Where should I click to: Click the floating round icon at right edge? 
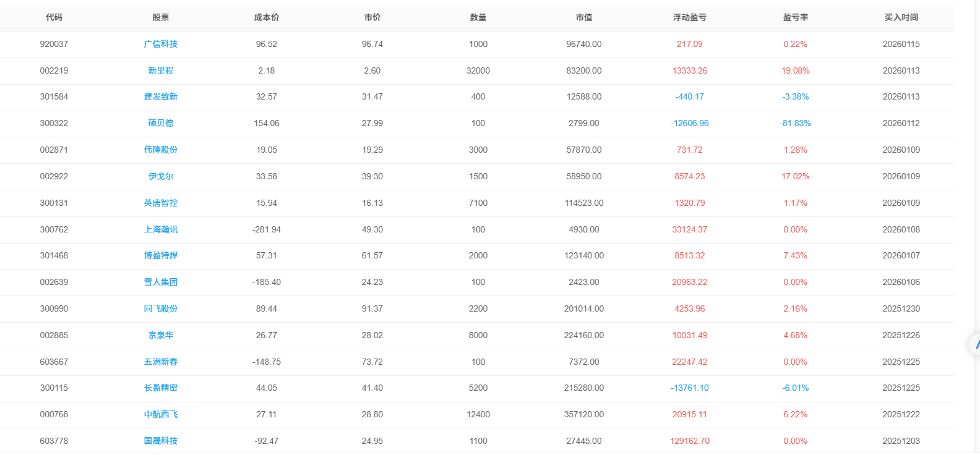pyautogui.click(x=975, y=344)
